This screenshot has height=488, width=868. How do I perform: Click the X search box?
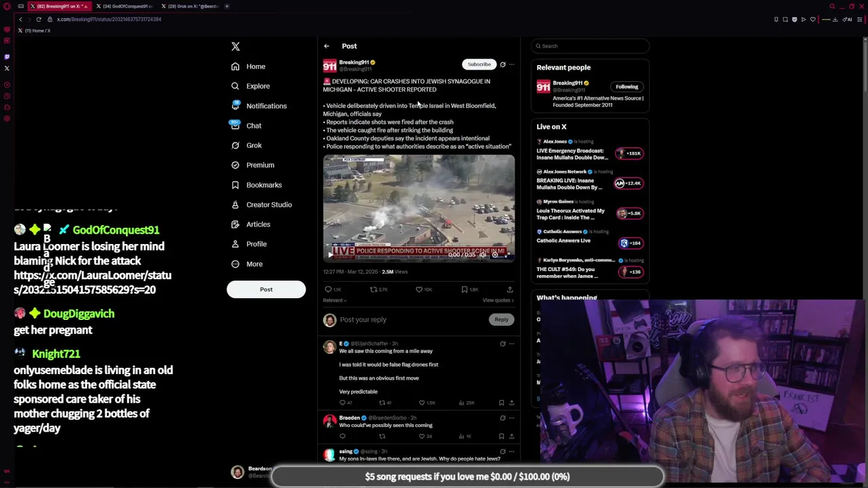tap(590, 46)
